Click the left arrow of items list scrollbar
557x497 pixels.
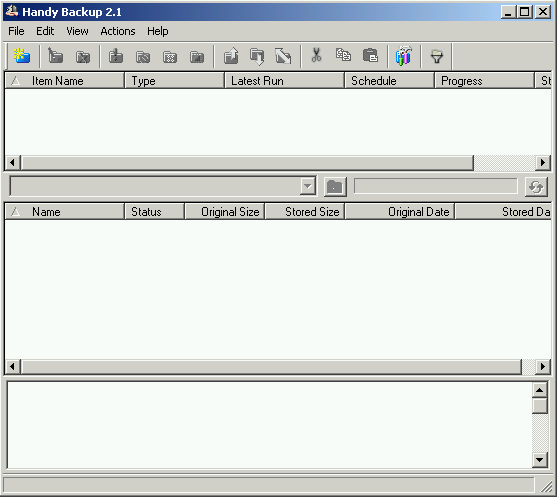click(12, 163)
